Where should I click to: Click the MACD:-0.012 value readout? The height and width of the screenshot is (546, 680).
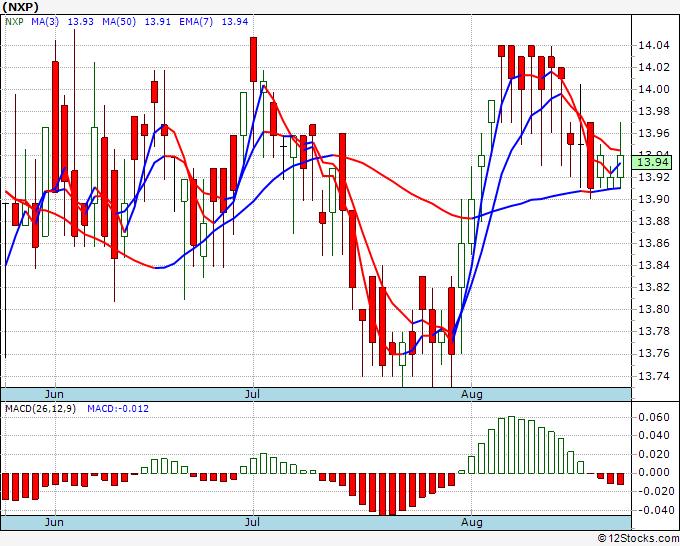click(x=118, y=409)
